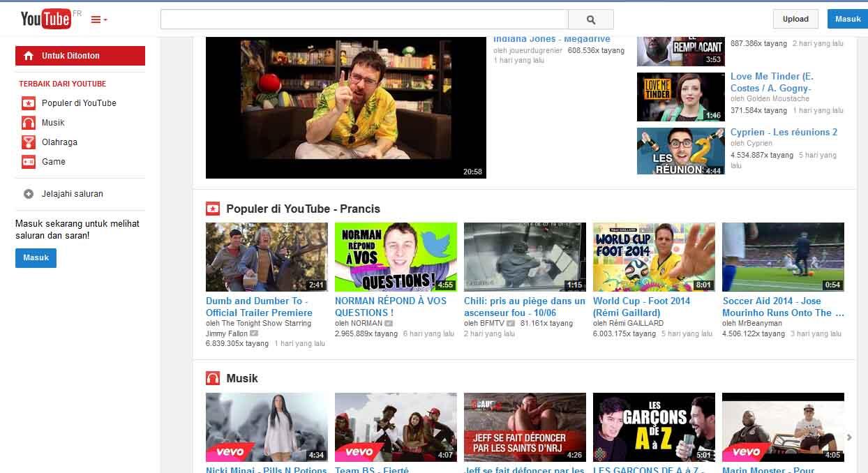The height and width of the screenshot is (473, 868).
Task: Open Indiana Jones - Megadrive video title
Action: (x=551, y=39)
